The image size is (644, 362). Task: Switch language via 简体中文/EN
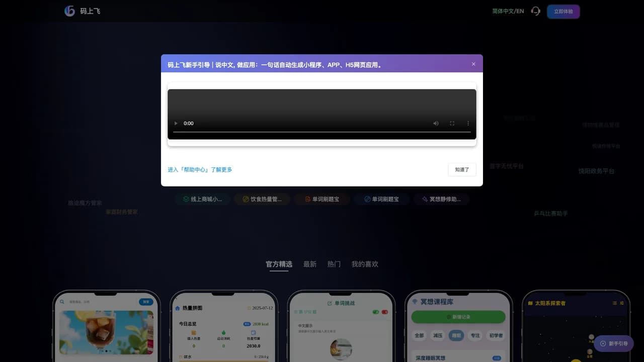point(508,11)
